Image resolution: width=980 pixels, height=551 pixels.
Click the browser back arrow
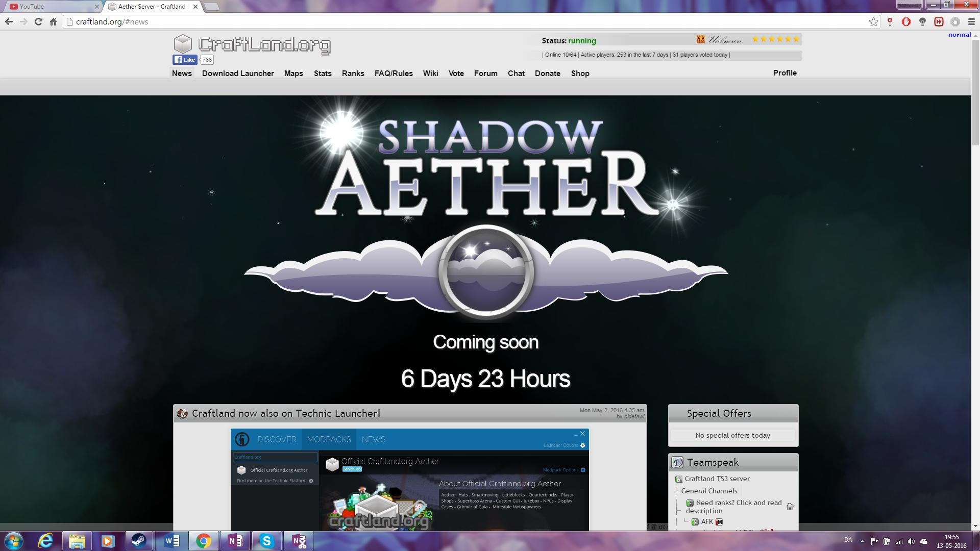tap(9, 21)
